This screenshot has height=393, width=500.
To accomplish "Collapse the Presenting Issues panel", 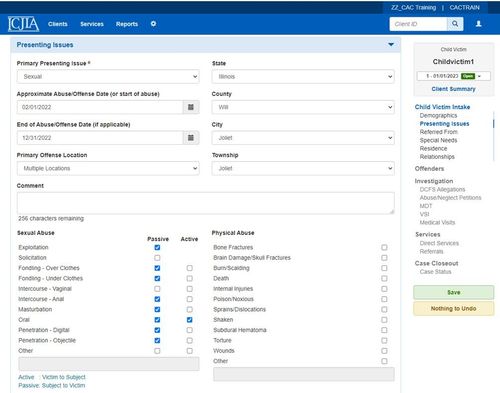I will [x=391, y=44].
